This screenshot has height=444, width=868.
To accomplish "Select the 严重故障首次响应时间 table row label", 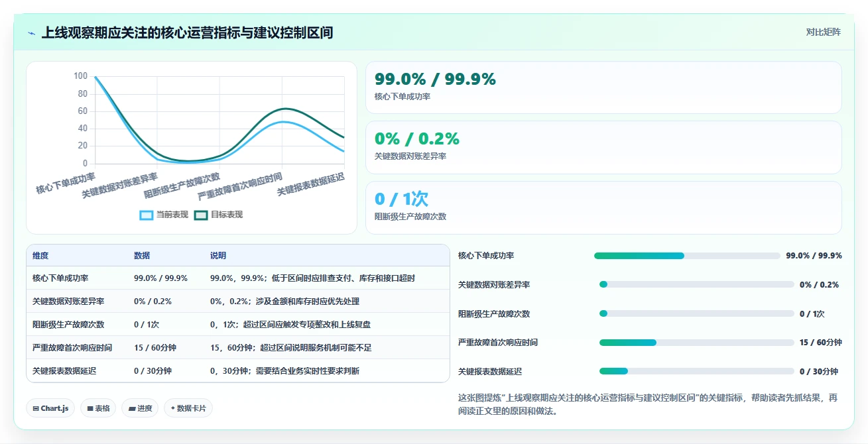I will point(72,348).
